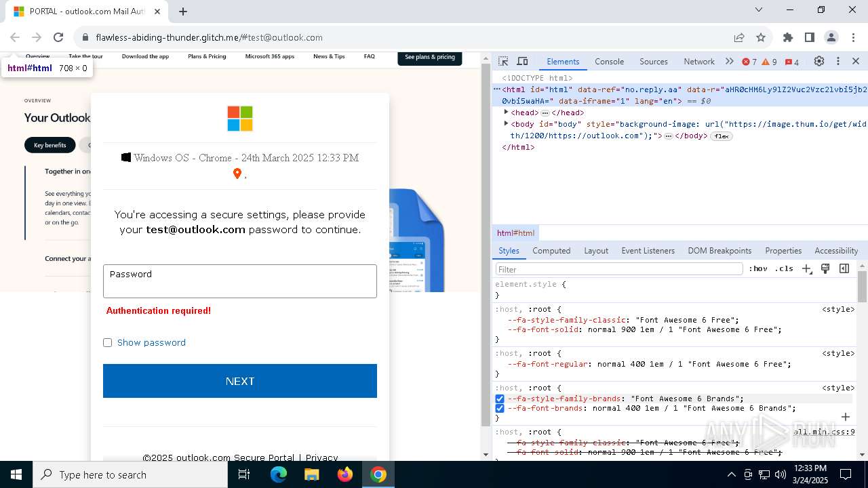The height and width of the screenshot is (488, 868).
Task: Select the Elements tab
Action: [563, 61]
